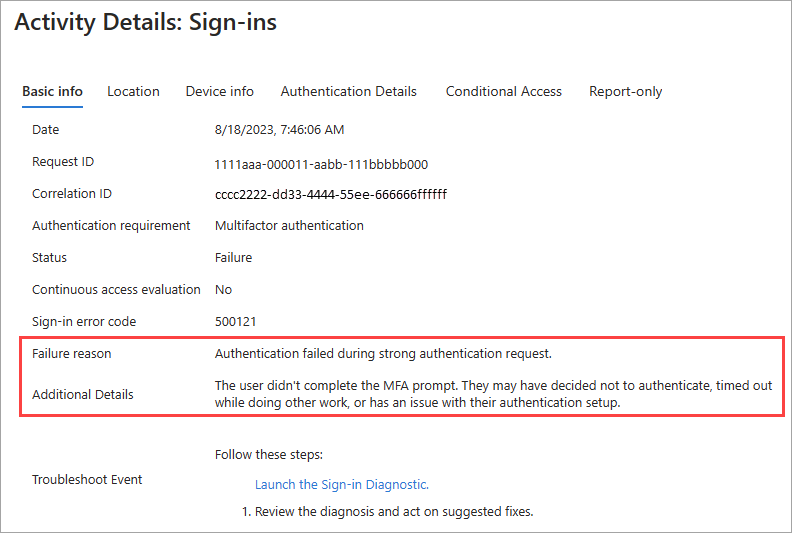Click the Failure status value

(x=233, y=258)
